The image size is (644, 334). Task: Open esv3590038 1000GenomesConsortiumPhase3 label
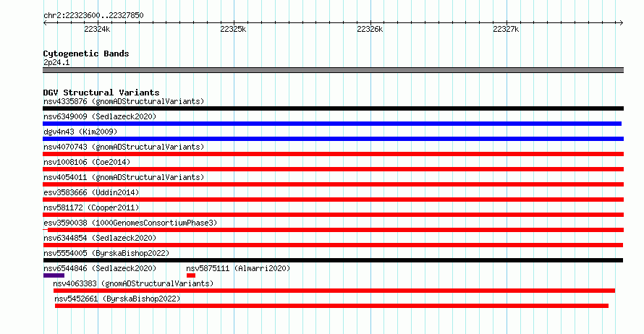click(130, 223)
